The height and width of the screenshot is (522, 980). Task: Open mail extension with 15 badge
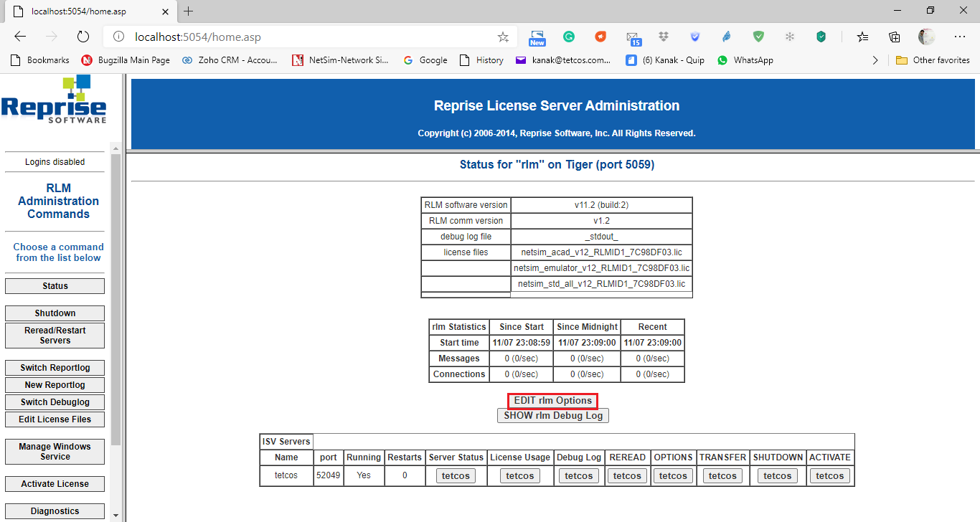pyautogui.click(x=633, y=37)
